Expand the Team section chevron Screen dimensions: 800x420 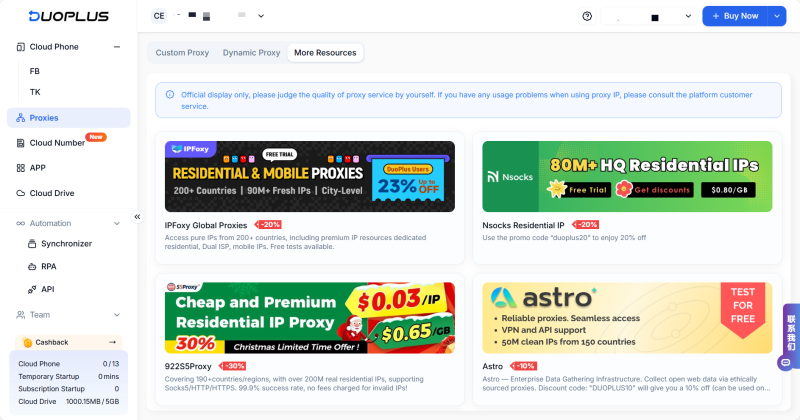pyautogui.click(x=117, y=314)
